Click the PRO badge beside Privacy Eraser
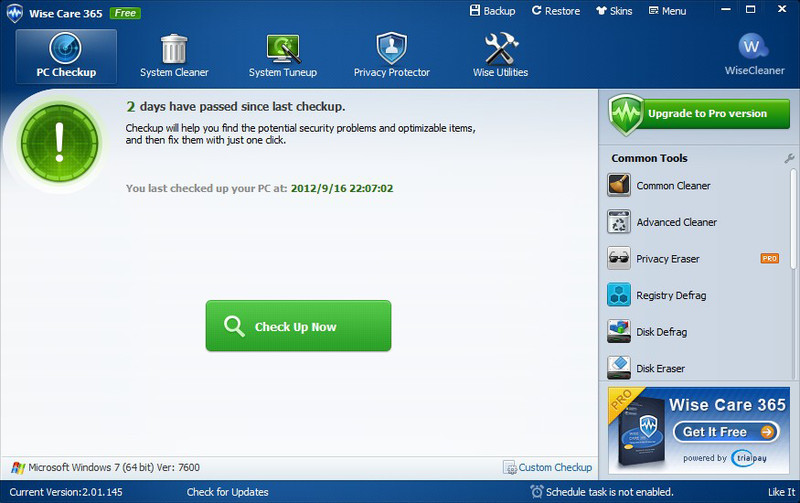800x503 pixels. point(769,259)
